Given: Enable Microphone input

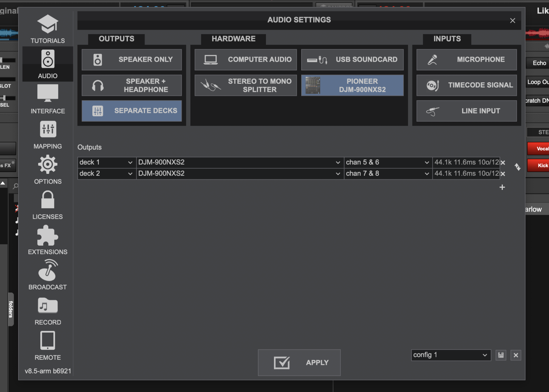Looking at the screenshot, I should [467, 60].
